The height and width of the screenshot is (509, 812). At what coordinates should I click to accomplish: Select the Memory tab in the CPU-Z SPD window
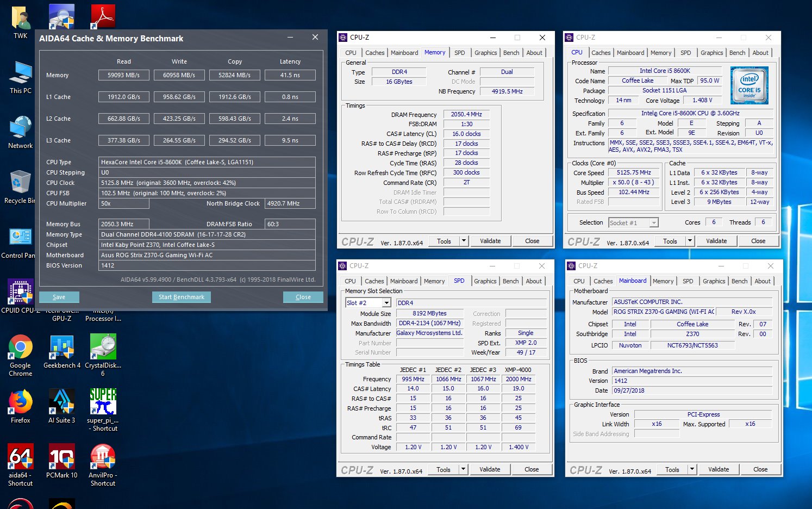[x=434, y=281]
